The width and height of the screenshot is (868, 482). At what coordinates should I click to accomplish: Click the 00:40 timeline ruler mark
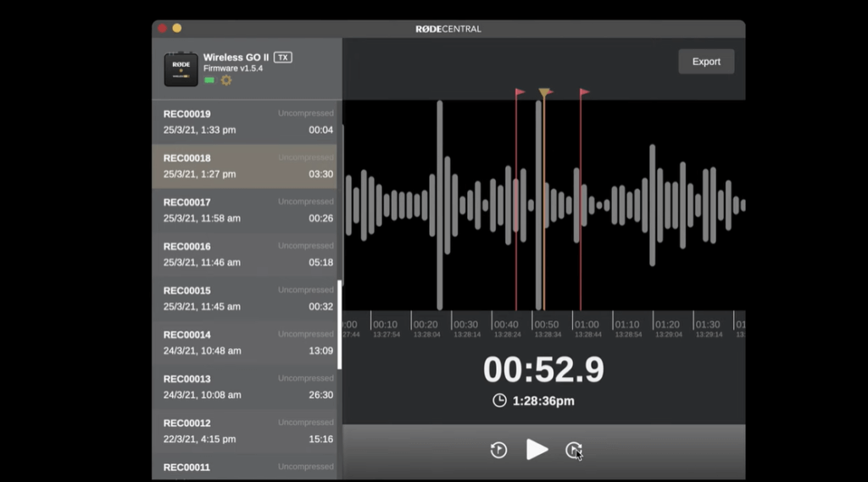coord(507,324)
